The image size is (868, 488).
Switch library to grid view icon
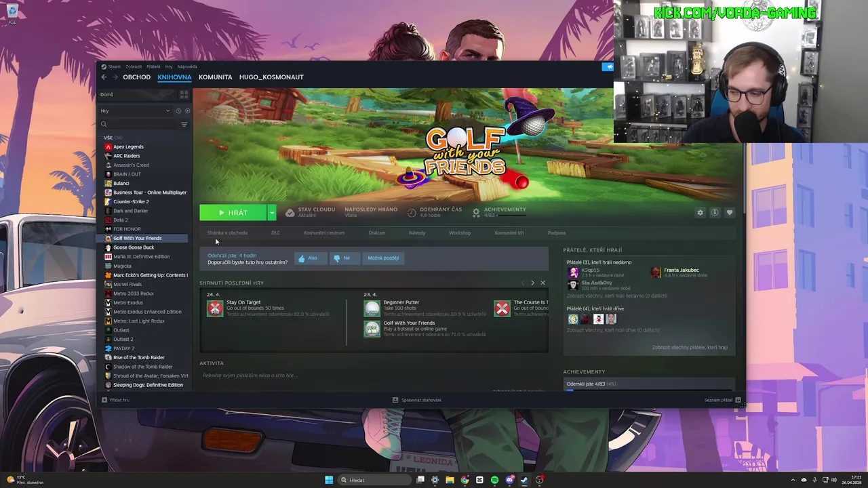coord(184,94)
